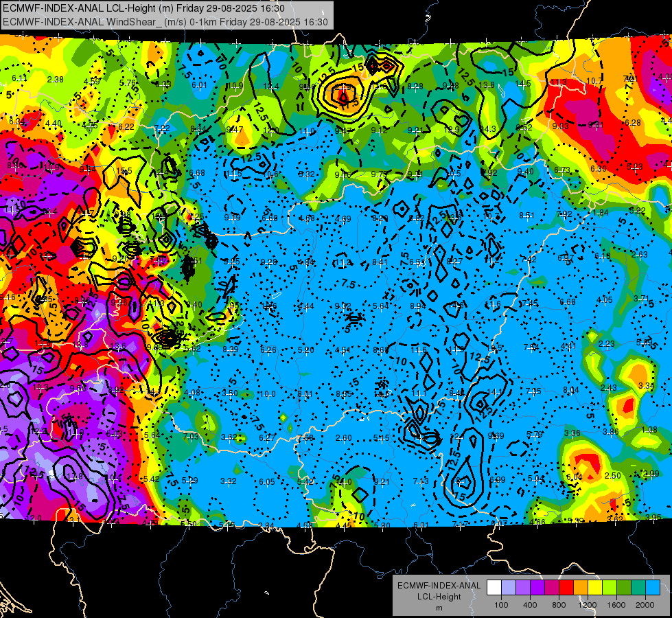
Task: Click the red legend swatch right of 800
Action: pyautogui.click(x=566, y=588)
